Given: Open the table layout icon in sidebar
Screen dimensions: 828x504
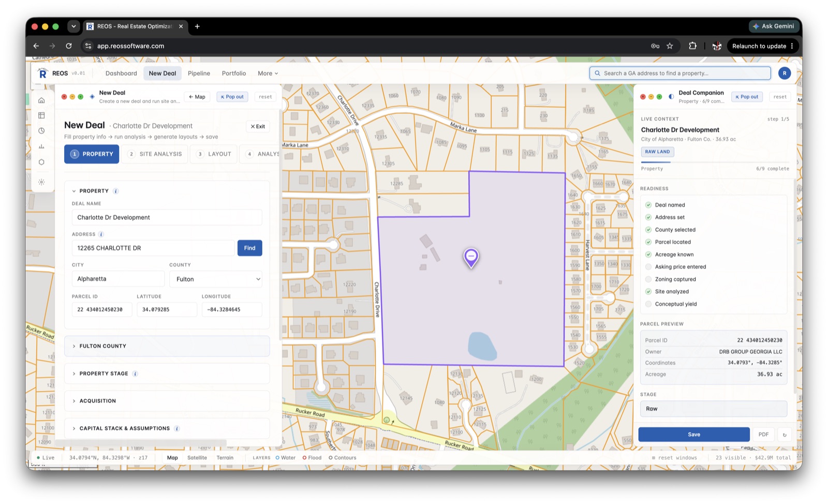Looking at the screenshot, I should tap(41, 115).
